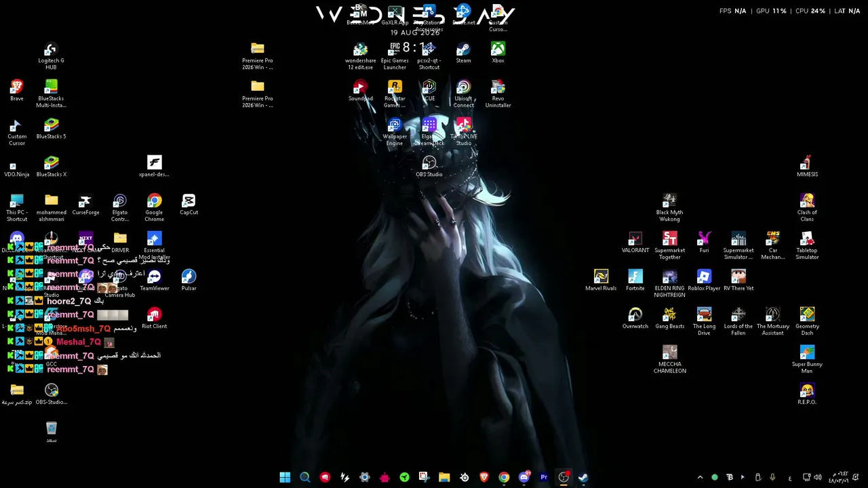The width and height of the screenshot is (868, 488).
Task: Select the Ubisoft Connect desktop icon
Action: point(463,94)
